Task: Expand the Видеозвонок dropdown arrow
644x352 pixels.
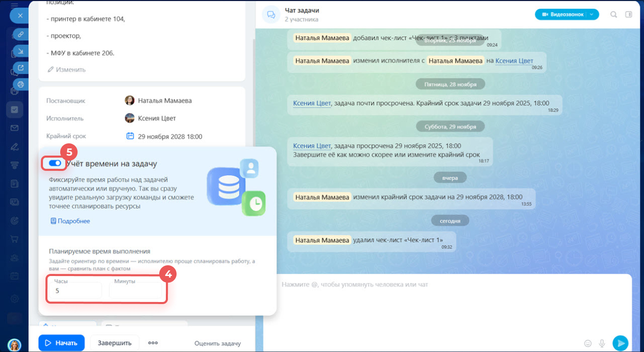Action: (x=592, y=15)
